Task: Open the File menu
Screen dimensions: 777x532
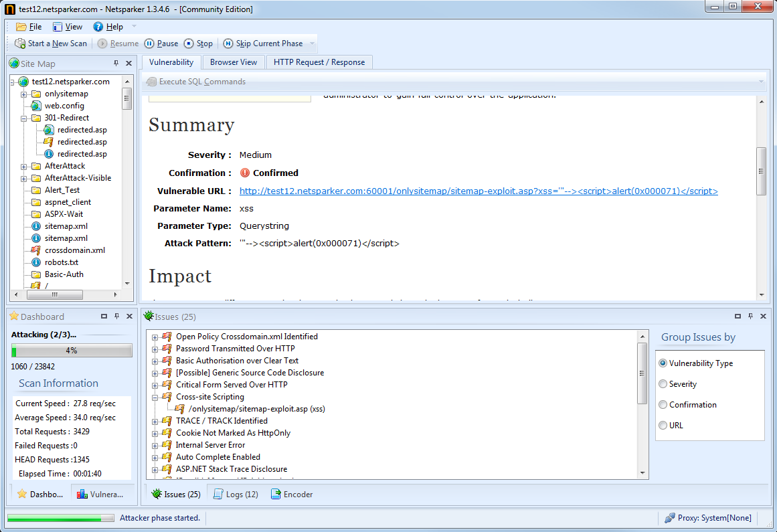Action: point(29,27)
